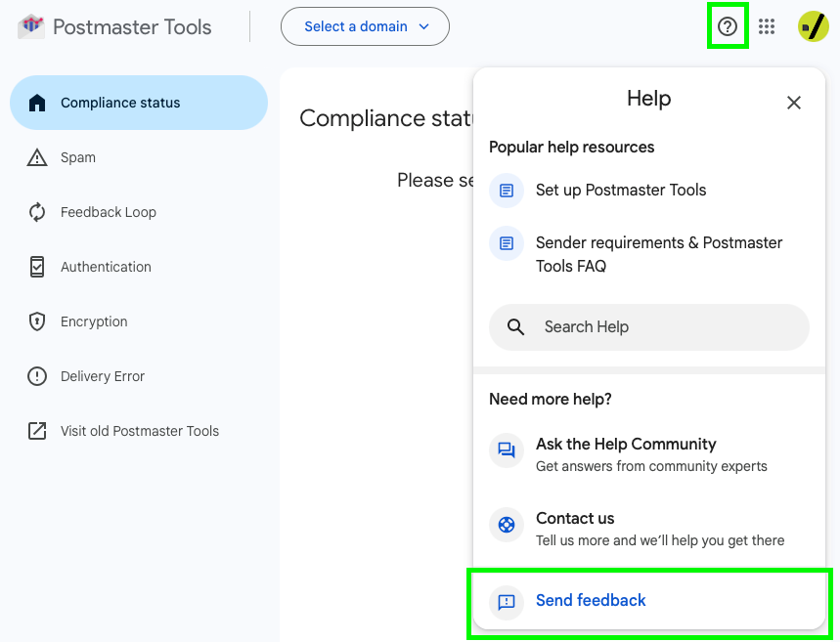
Task: Open Sender requirements & Postmaster Tools FAQ
Action: pyautogui.click(x=657, y=254)
